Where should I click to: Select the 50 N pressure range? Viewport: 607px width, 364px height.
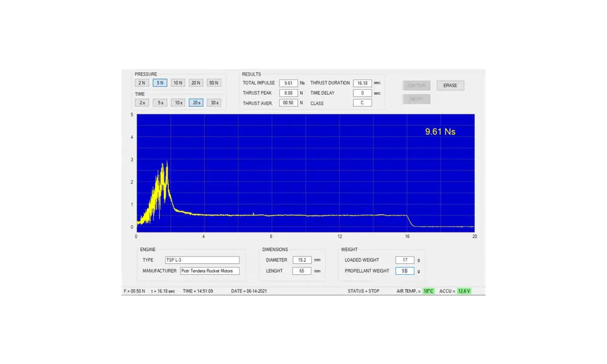(214, 83)
